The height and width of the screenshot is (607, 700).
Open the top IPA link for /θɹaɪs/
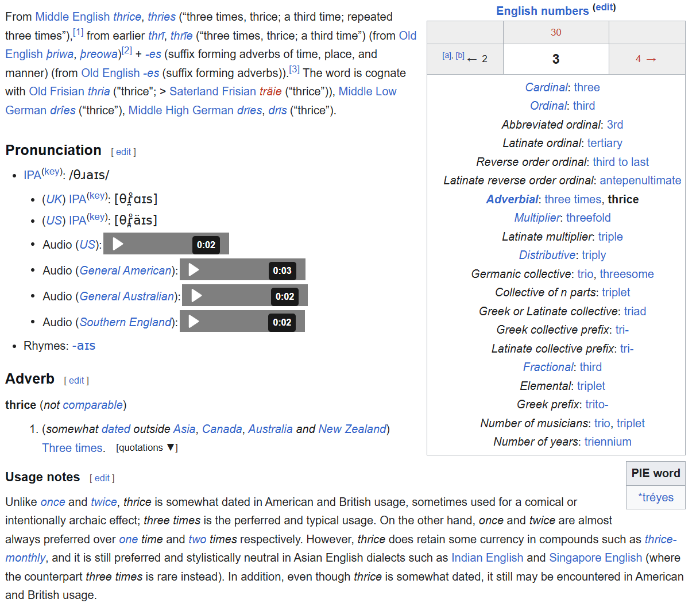click(32, 175)
